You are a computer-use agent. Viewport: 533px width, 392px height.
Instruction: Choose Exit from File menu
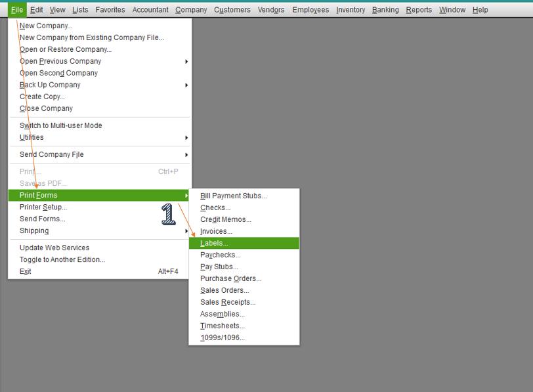pos(99,271)
